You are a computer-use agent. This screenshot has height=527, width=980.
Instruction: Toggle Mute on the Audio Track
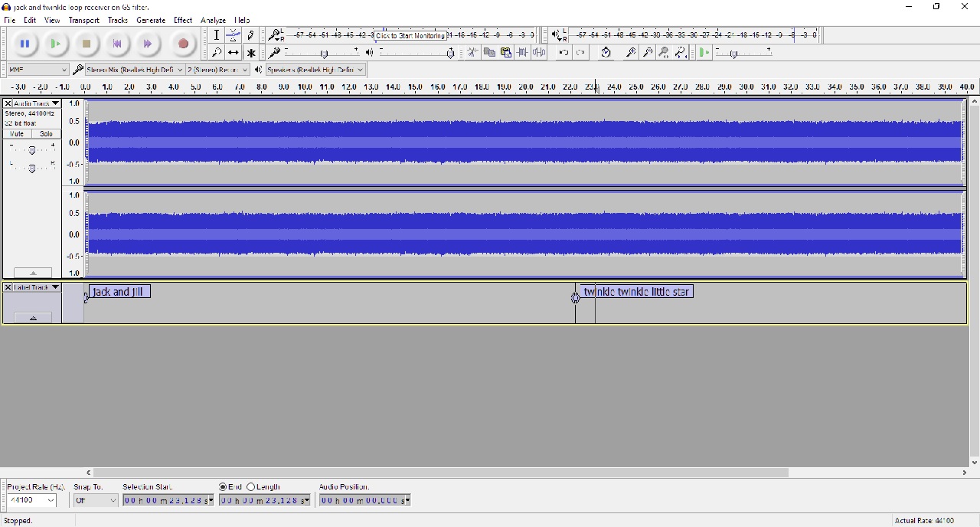(17, 134)
